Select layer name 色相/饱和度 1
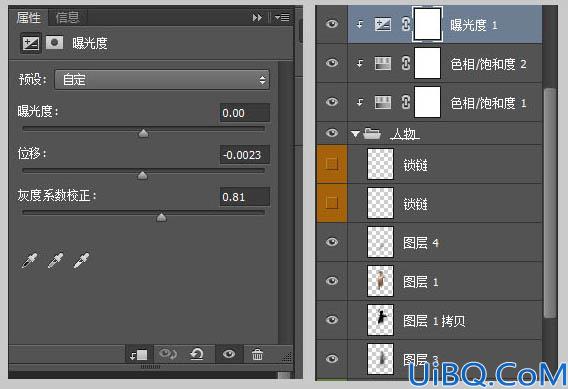The image size is (568, 389). coord(488,103)
